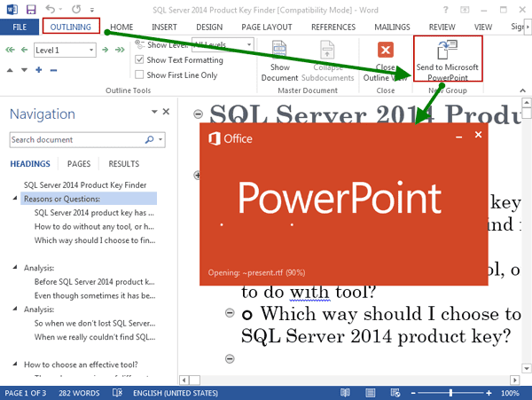Select the HEADINGS tab in Navigation

pos(30,164)
